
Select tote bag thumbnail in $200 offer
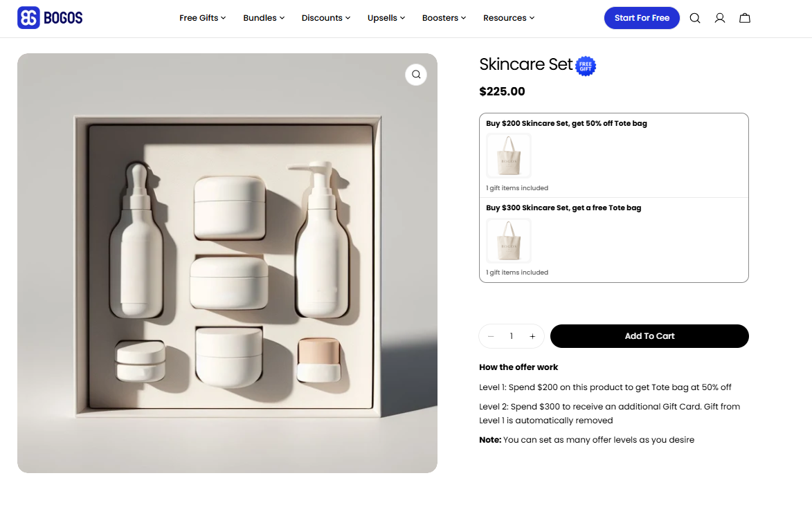pos(509,156)
